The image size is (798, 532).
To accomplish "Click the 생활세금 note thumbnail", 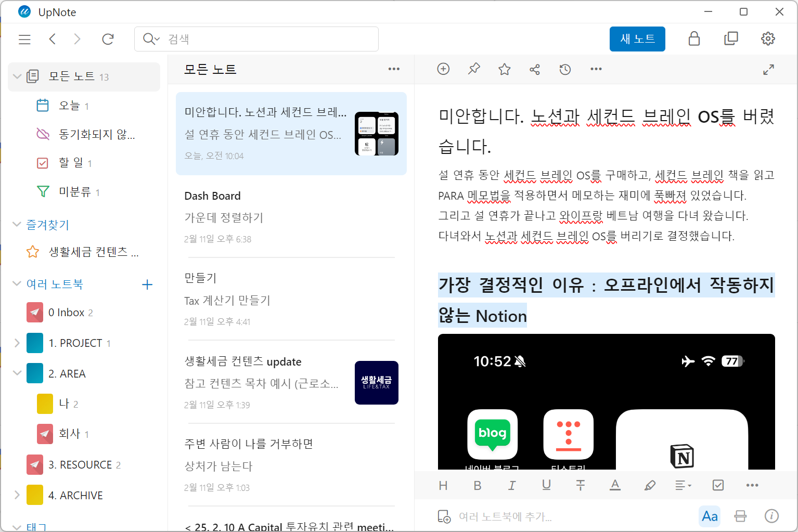I will pyautogui.click(x=377, y=383).
